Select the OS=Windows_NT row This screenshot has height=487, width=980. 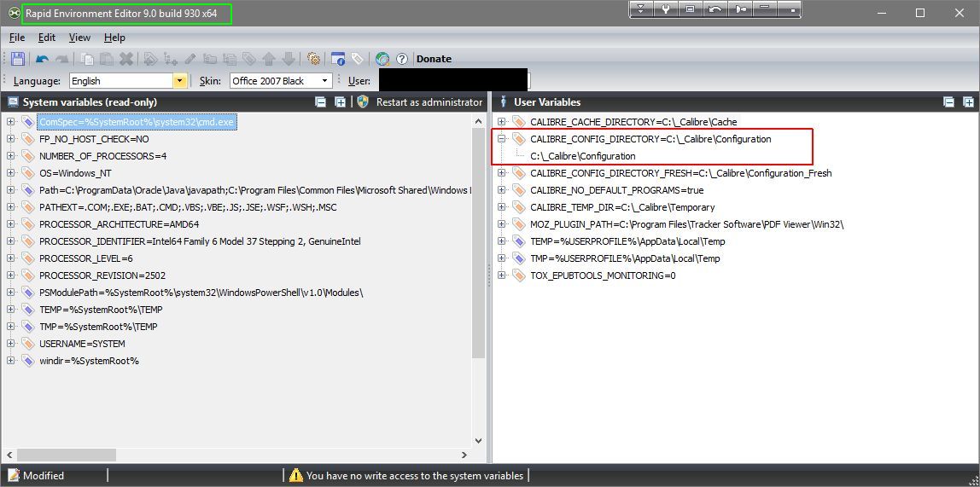(x=76, y=173)
